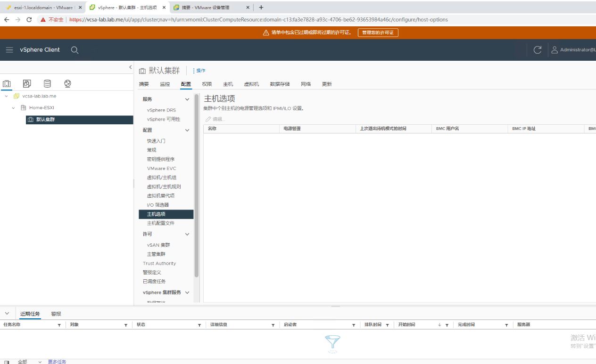596x364 pixels.
Task: Open the 操作 actions menu
Action: tap(199, 71)
